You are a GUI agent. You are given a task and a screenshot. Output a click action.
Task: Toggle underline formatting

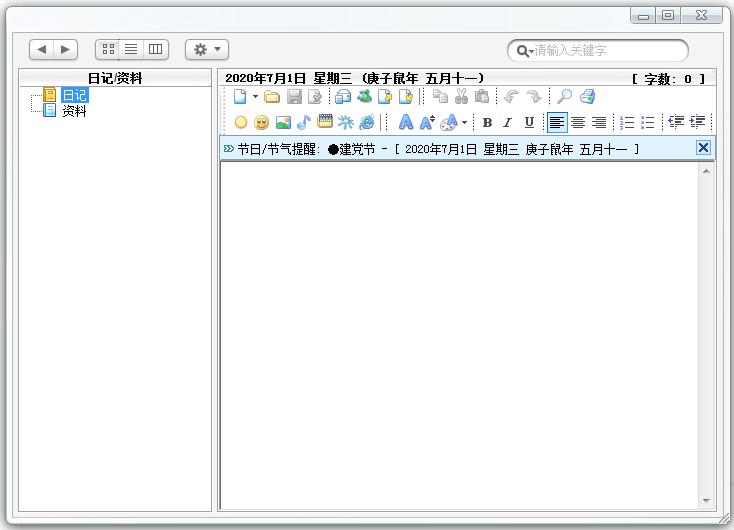pyautogui.click(x=529, y=123)
